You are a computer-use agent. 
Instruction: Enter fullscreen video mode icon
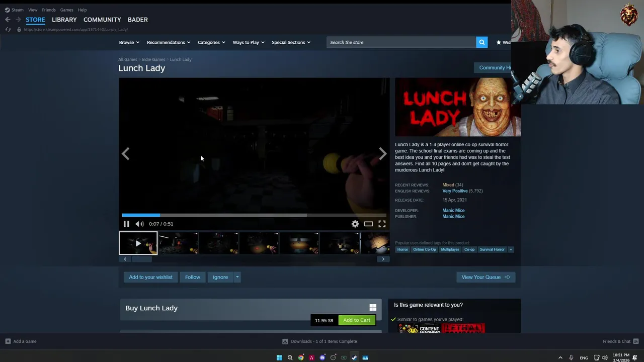[382, 224]
